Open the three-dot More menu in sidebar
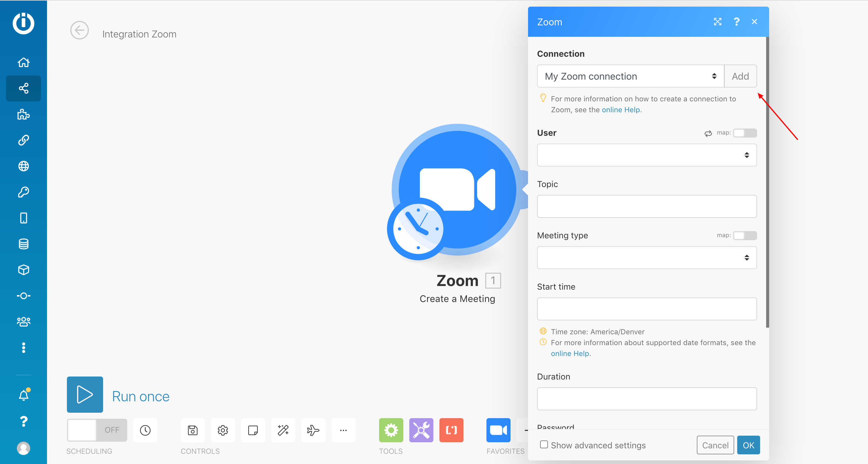Image resolution: width=868 pixels, height=464 pixels. point(23,348)
